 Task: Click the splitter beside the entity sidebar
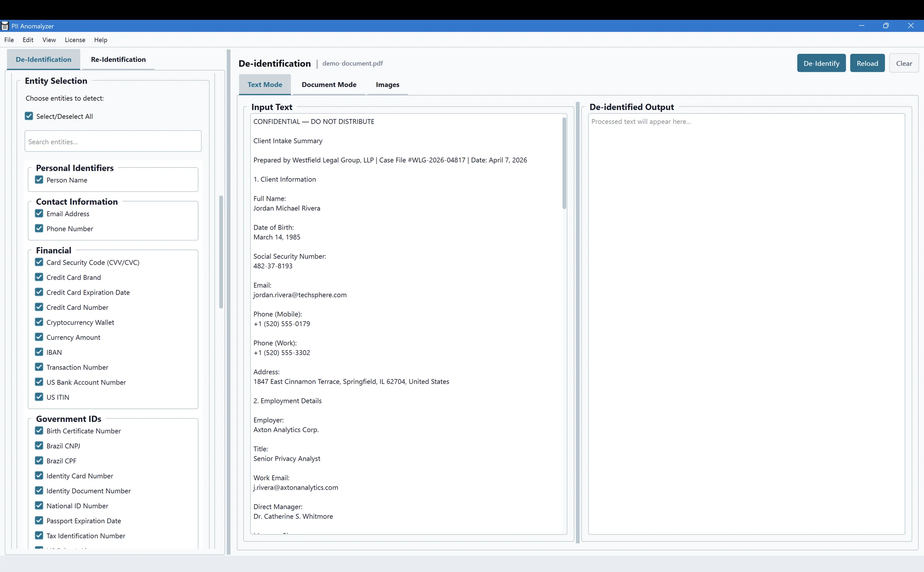click(x=228, y=302)
